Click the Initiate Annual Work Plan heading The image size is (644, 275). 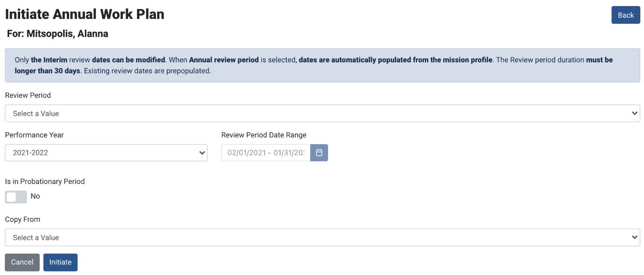[x=85, y=14]
